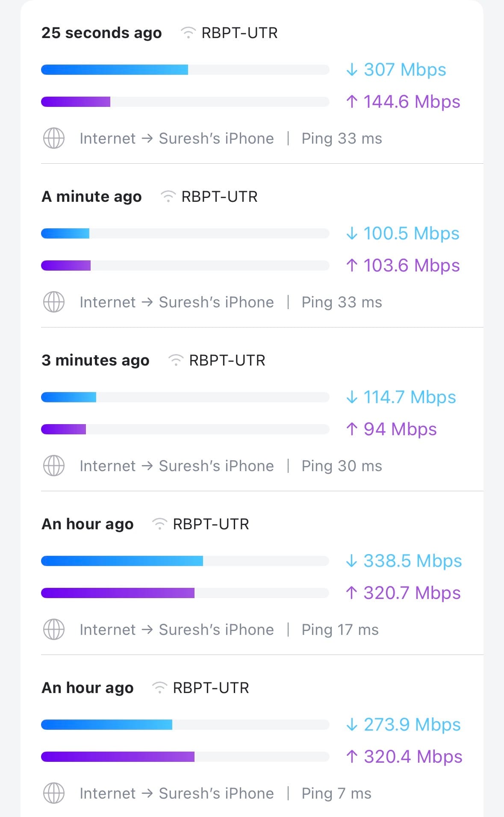
Task: Click the globe icon in the Ping 30 ms row
Action: tap(54, 466)
